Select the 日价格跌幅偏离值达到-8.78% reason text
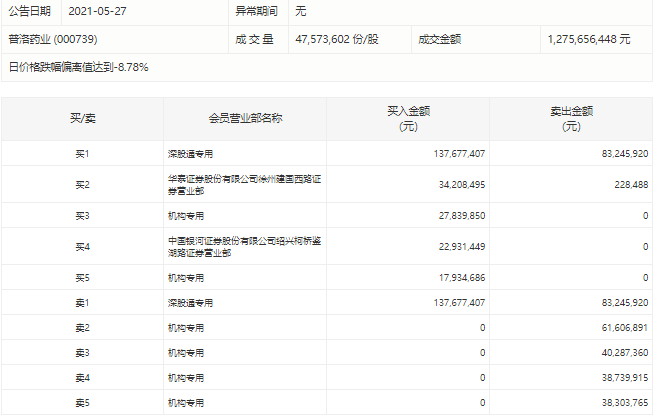The image size is (660, 417). click(78, 67)
